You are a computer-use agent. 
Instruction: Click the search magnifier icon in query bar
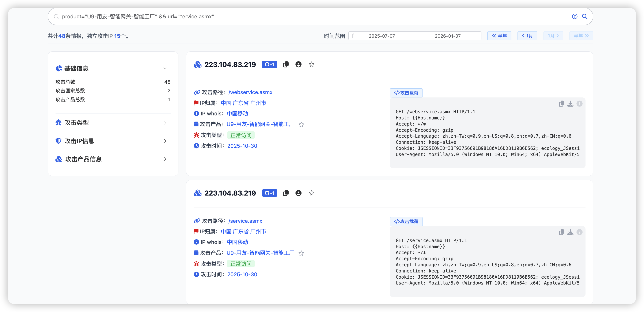click(x=584, y=16)
